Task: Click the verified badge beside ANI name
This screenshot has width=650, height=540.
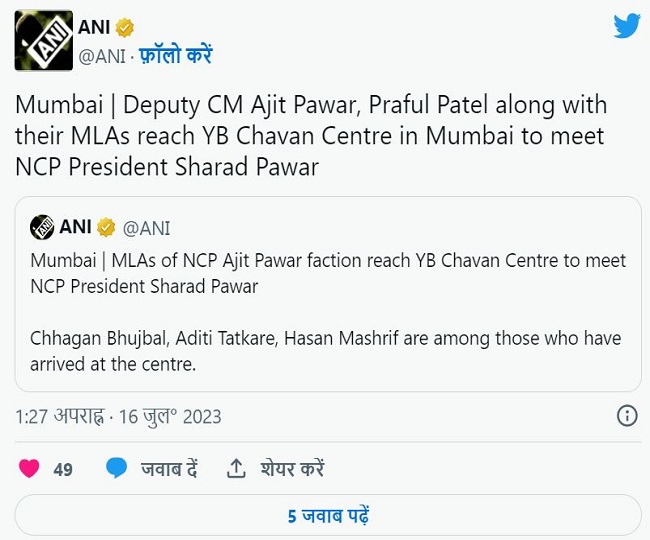Action: pos(125,27)
